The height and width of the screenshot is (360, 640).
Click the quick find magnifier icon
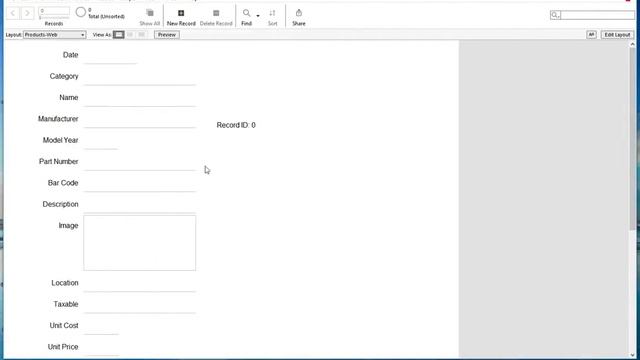555,15
